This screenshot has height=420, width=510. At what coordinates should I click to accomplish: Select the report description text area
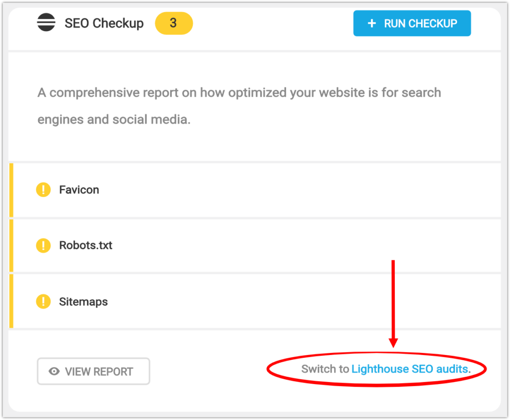click(x=239, y=105)
